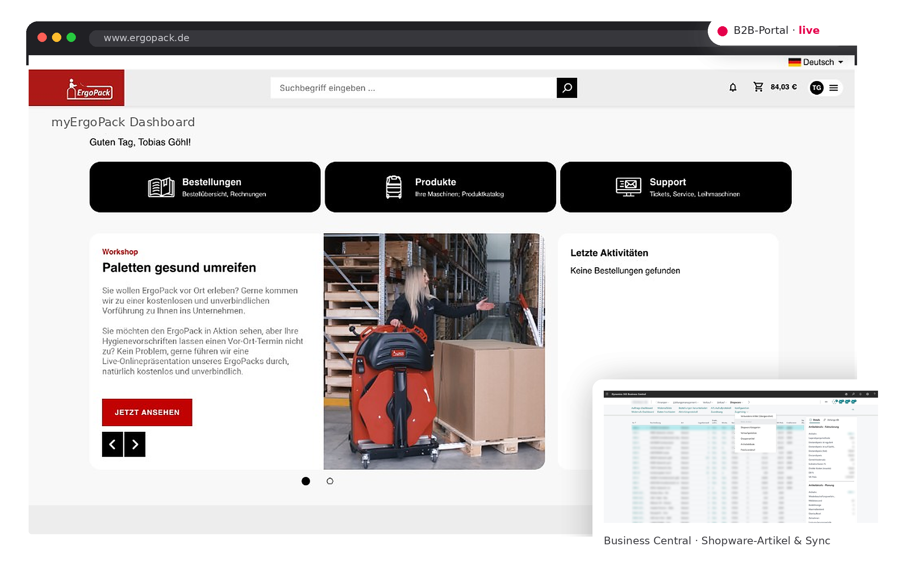Open Widerrufsliste link in Business Central
The height and width of the screenshot is (585, 924).
click(x=665, y=408)
